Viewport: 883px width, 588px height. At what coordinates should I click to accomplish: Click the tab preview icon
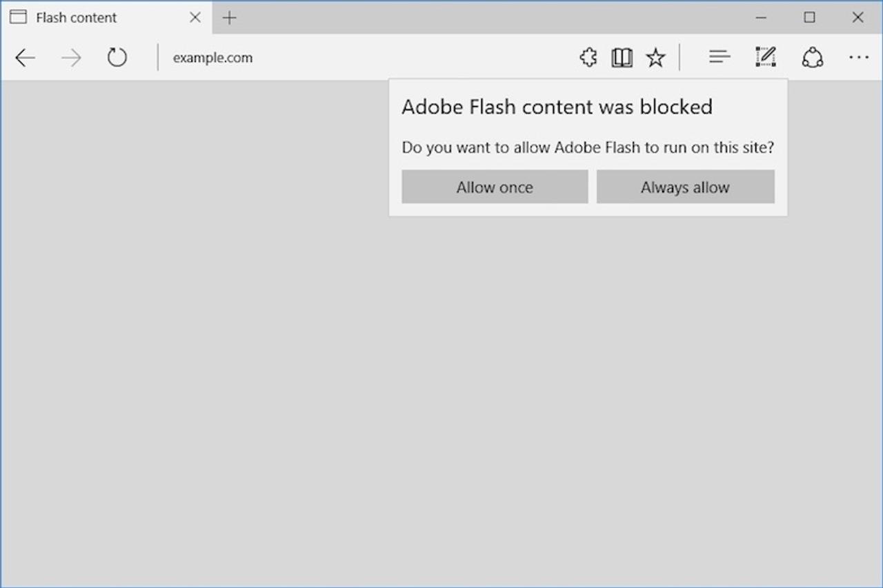(17, 17)
